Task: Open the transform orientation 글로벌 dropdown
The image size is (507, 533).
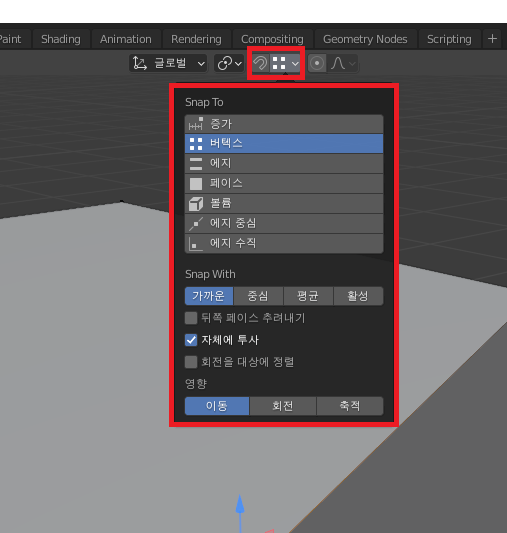Action: 168,63
